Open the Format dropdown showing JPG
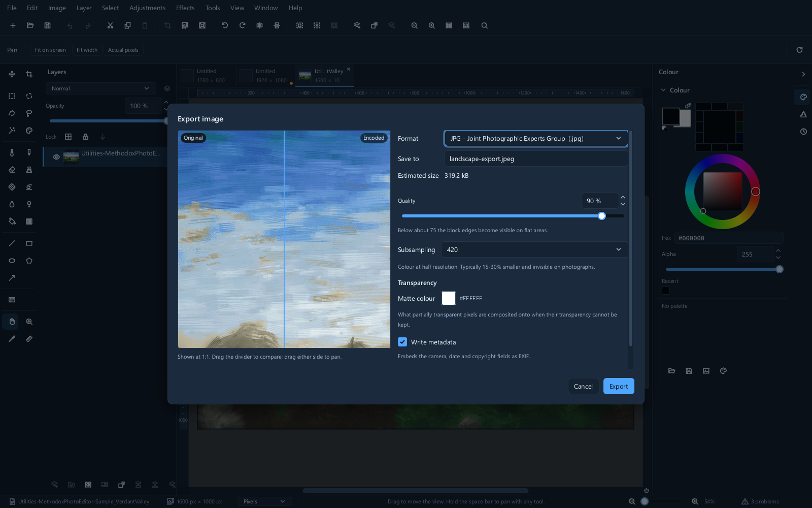Screen dimensions: 812x508 (x=536, y=138)
